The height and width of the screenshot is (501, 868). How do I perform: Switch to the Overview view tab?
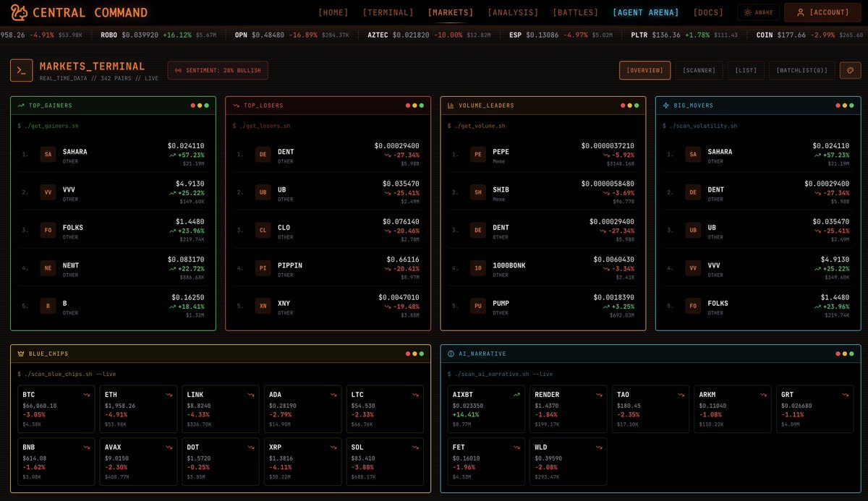click(x=644, y=70)
